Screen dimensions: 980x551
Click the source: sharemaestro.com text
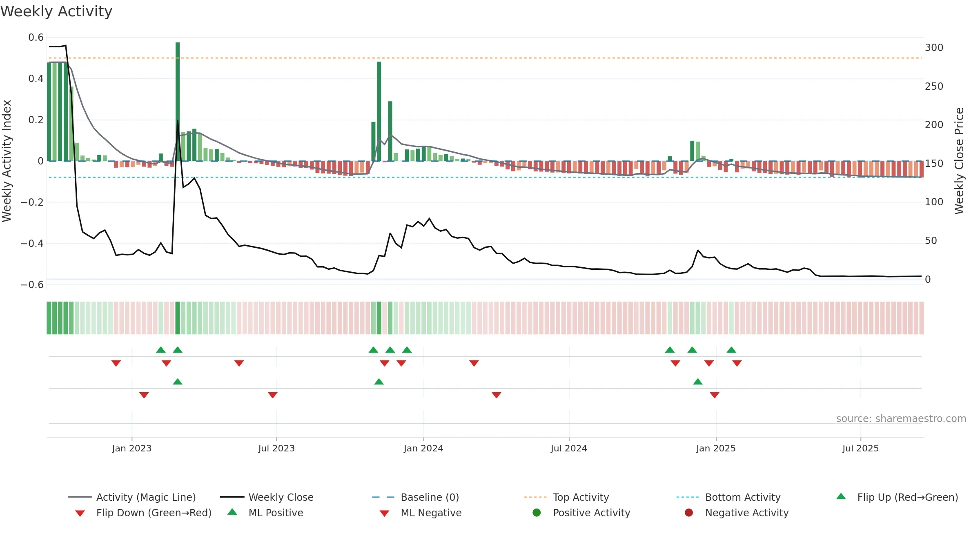pyautogui.click(x=901, y=419)
